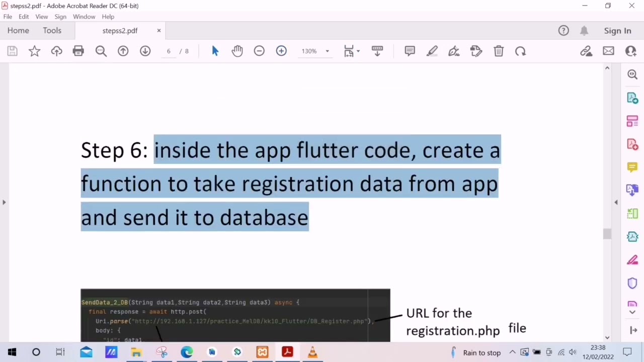644x362 pixels.
Task: Open search tool in right pane
Action: [x=632, y=74]
